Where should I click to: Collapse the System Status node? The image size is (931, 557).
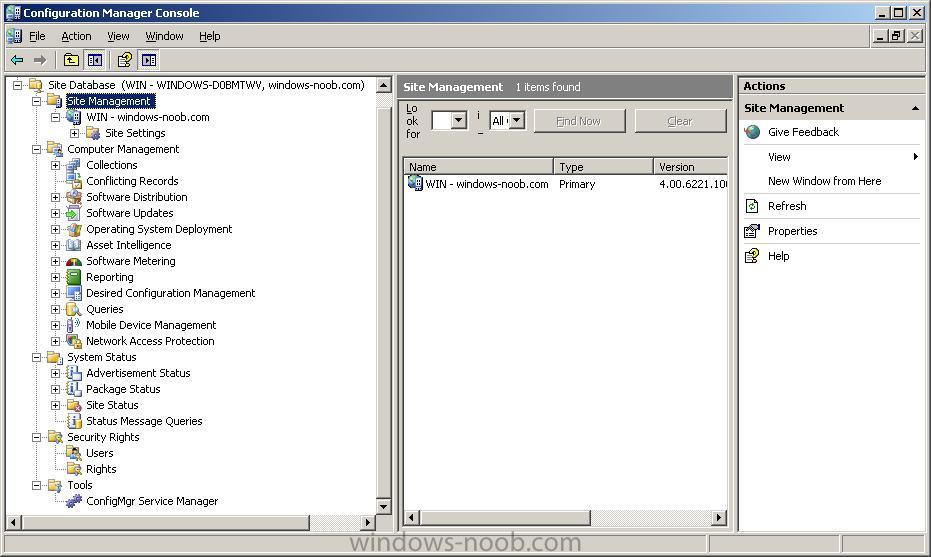[37, 357]
